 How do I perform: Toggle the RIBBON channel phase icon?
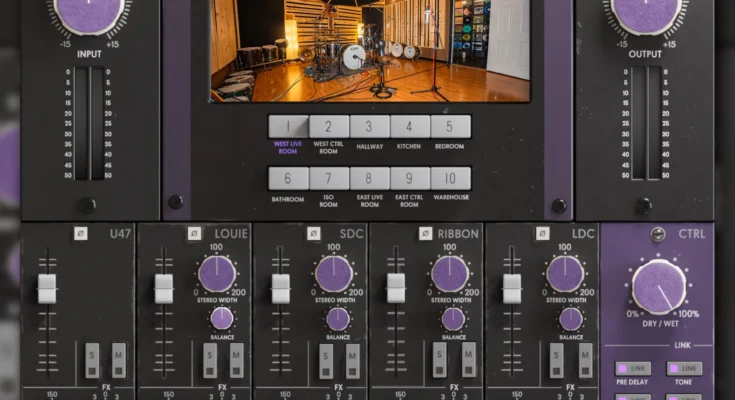click(x=426, y=234)
